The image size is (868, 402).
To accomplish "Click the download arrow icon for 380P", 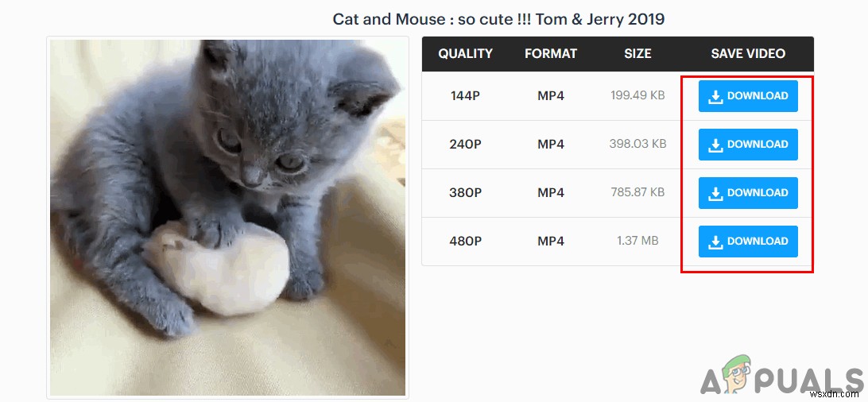I will (715, 193).
